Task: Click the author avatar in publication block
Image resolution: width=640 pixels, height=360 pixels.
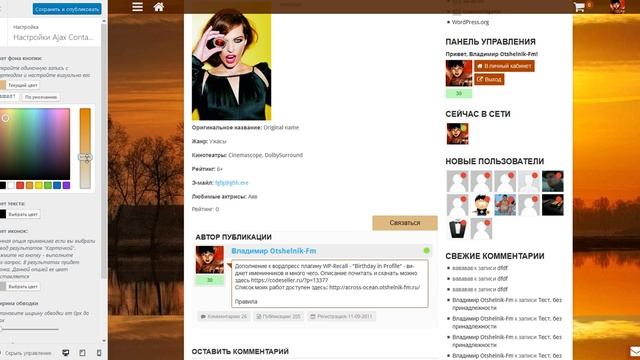Action: pos(210,260)
